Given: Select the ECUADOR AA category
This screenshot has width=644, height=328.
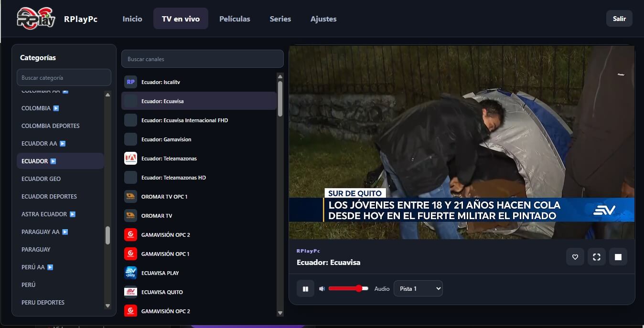Looking at the screenshot, I should click(x=60, y=144).
